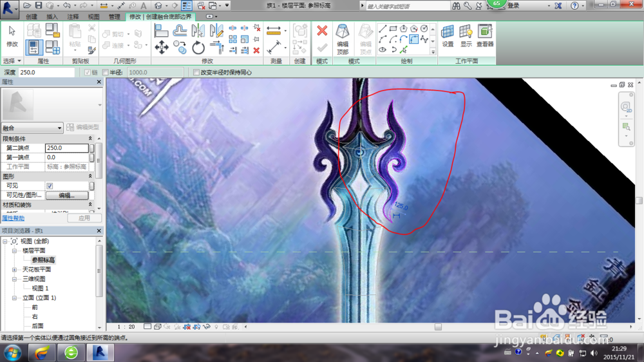Select the Move tool
The width and height of the screenshot is (644, 362).
point(161,47)
